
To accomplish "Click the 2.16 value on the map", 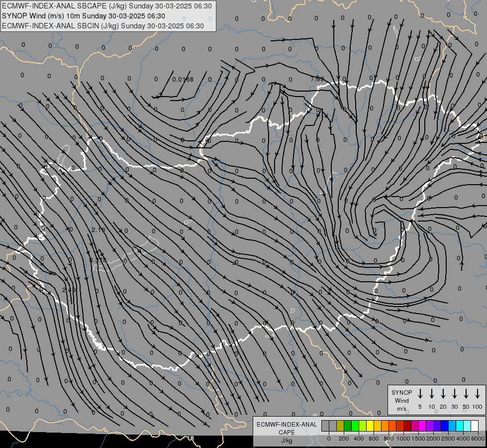I will tap(98, 230).
